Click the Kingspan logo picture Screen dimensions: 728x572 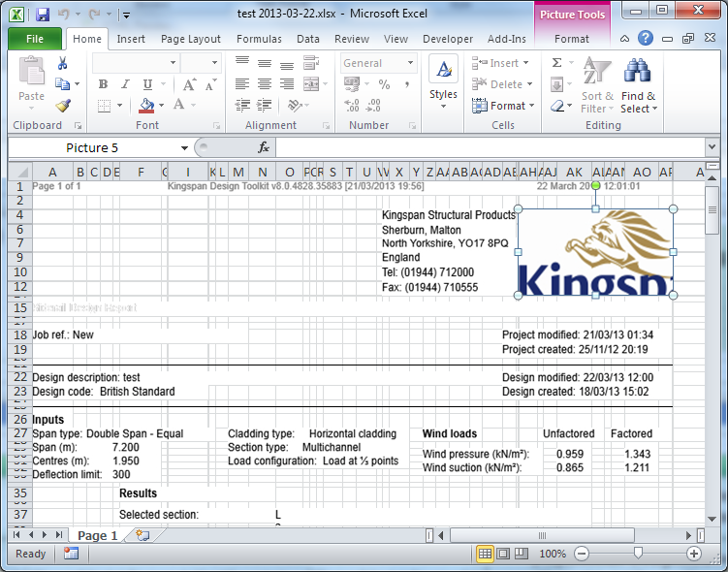coord(595,252)
